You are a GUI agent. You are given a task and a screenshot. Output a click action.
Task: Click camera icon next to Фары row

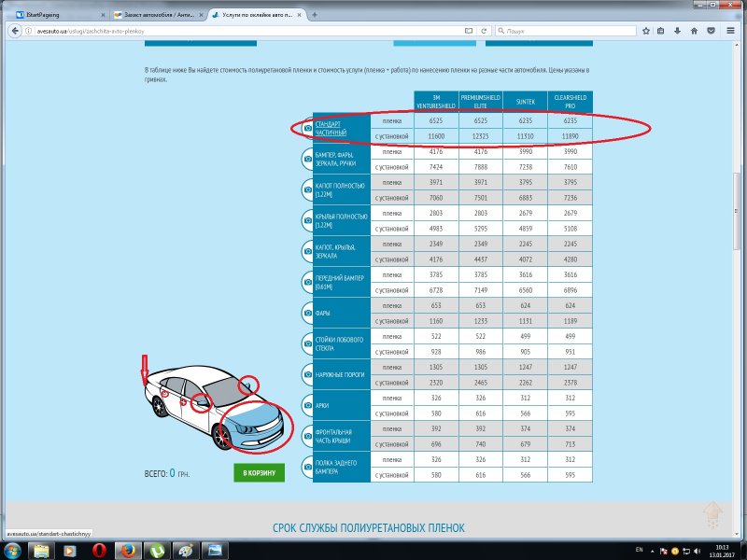(x=307, y=313)
